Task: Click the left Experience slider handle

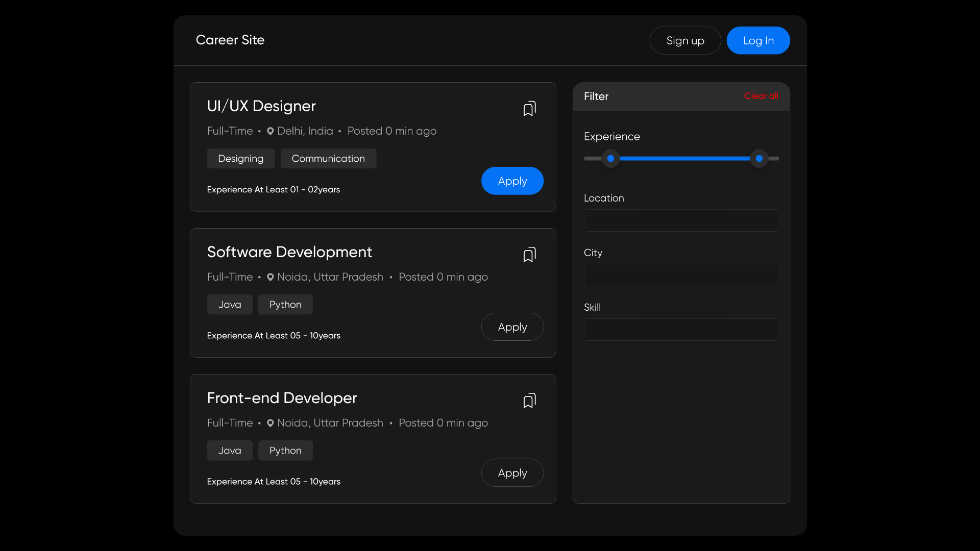Action: 610,159
